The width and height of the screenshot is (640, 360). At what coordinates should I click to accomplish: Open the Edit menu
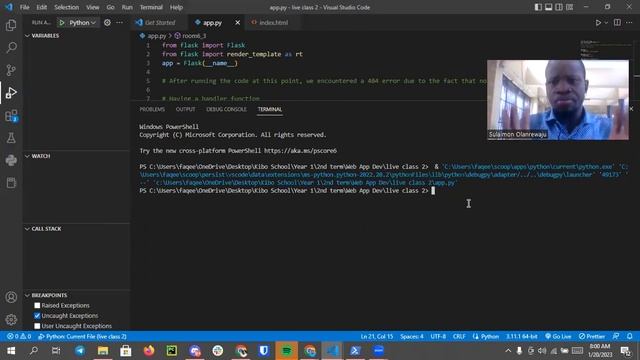(x=41, y=7)
